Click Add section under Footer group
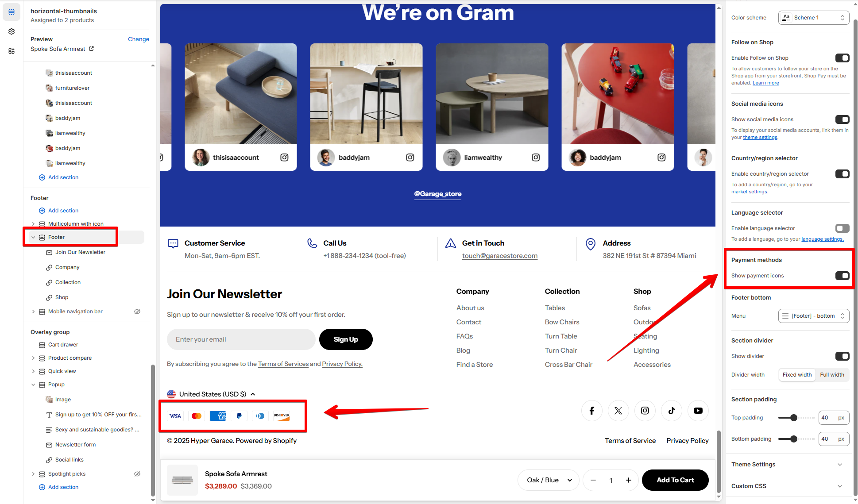This screenshot has height=504, width=858. click(x=59, y=211)
